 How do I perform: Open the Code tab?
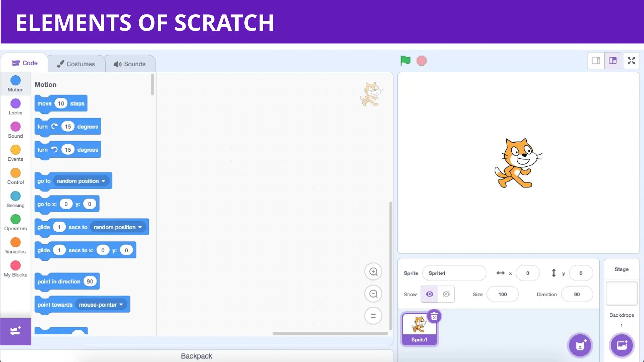click(x=25, y=63)
